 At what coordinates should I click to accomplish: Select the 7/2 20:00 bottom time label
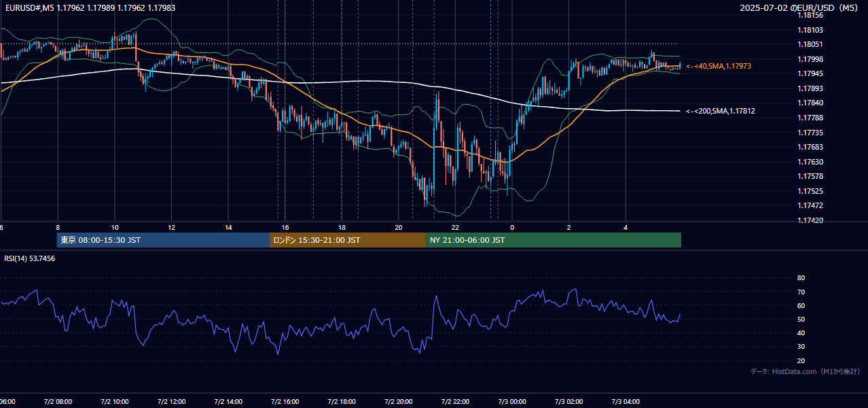[398, 402]
